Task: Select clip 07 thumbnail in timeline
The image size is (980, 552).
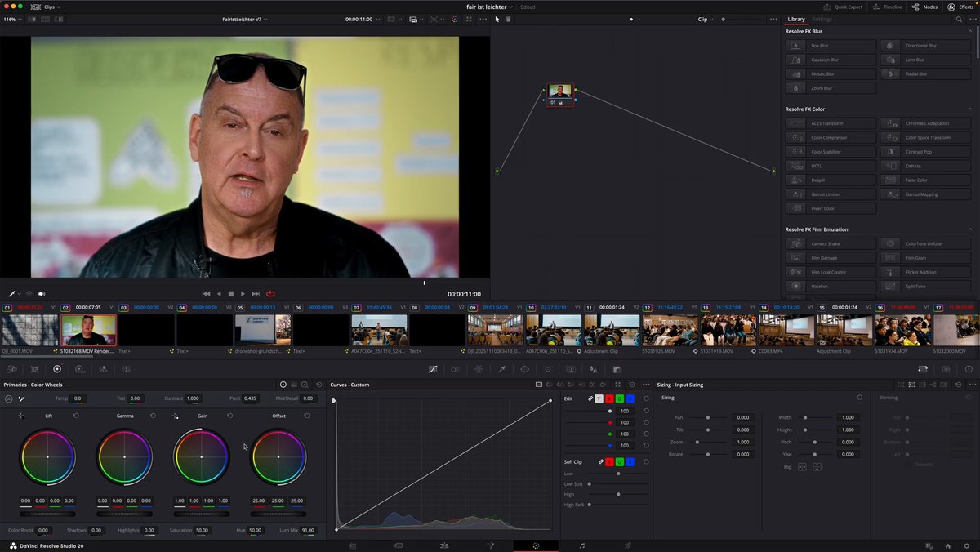Action: (x=379, y=331)
